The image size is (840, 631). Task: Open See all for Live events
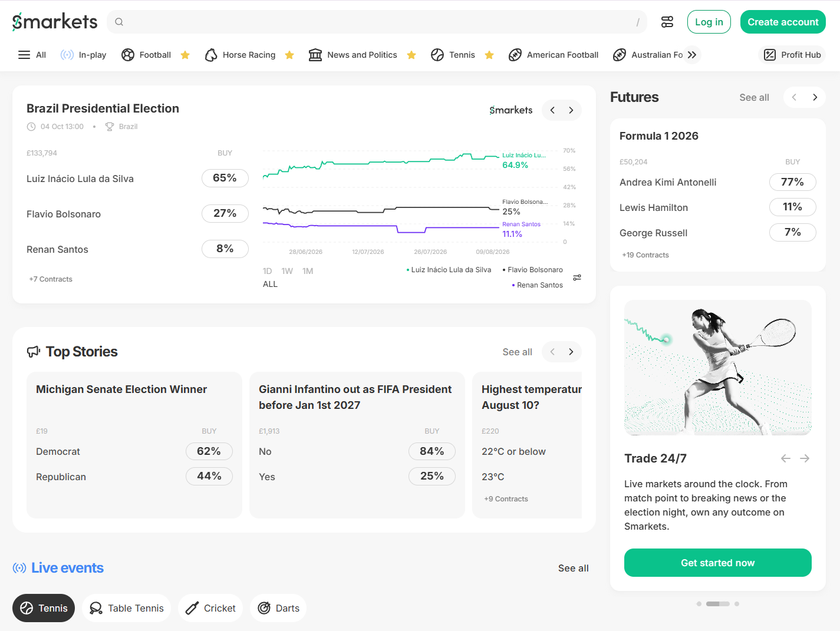pos(573,568)
